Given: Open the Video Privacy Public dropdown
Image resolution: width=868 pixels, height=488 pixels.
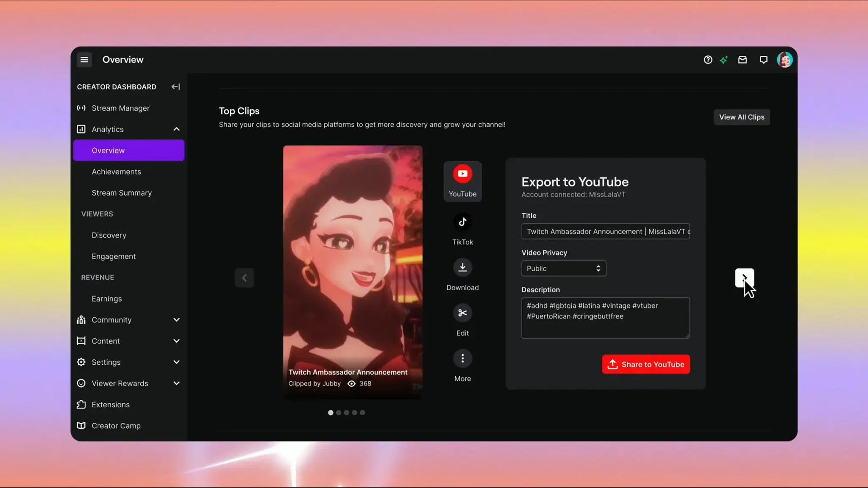Looking at the screenshot, I should 563,269.
